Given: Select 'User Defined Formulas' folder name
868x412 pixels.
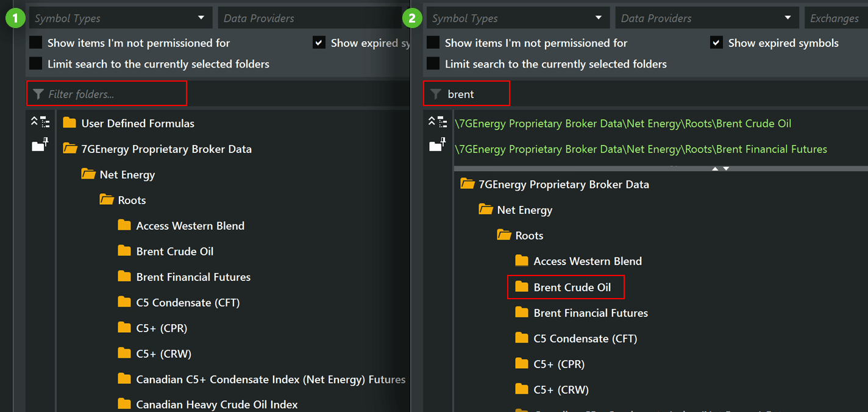Looking at the screenshot, I should point(138,123).
